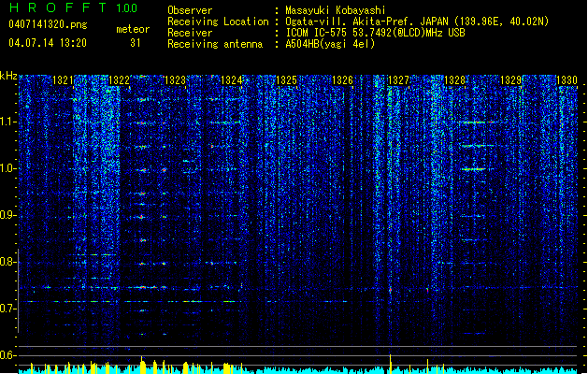Click the 1330 time marker
Screen dimensions: 588x374
(x=566, y=80)
